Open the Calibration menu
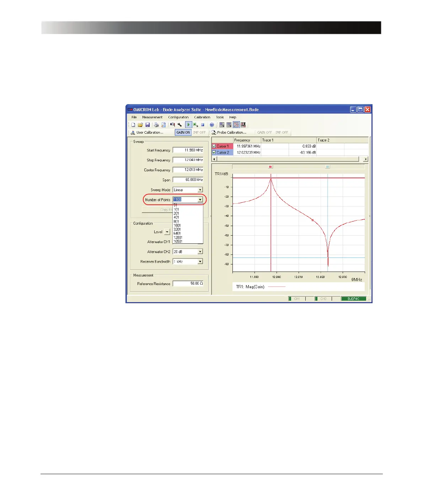 click(202, 117)
